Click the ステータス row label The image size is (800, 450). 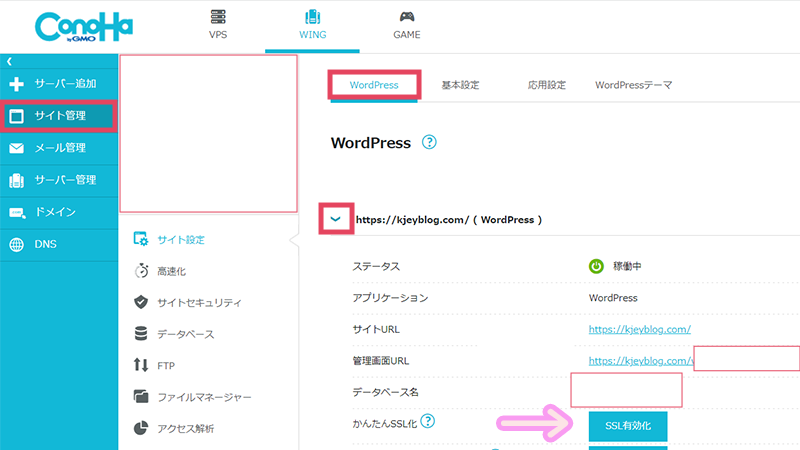(376, 267)
